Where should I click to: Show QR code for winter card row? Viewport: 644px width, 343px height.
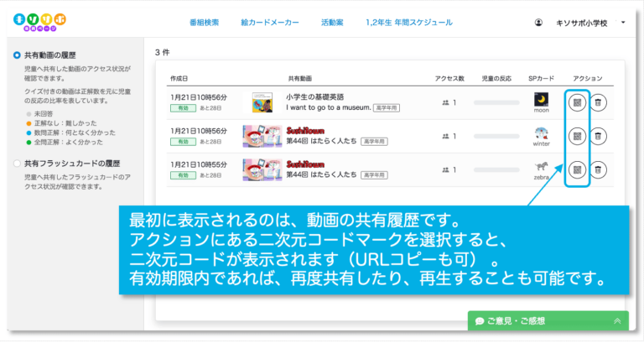click(577, 136)
